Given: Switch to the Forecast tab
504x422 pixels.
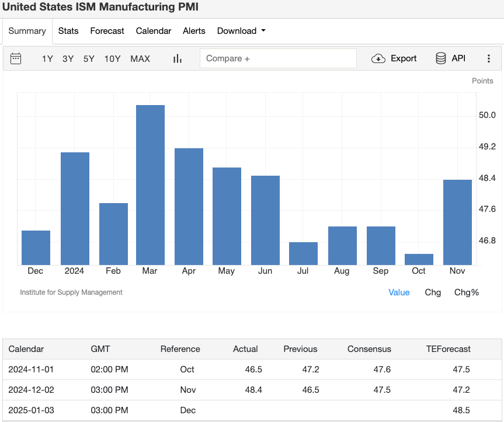Looking at the screenshot, I should pos(107,31).
